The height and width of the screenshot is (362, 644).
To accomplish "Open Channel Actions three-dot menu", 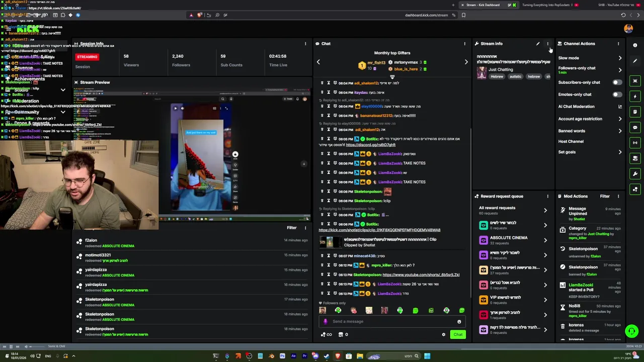I will coord(618,44).
